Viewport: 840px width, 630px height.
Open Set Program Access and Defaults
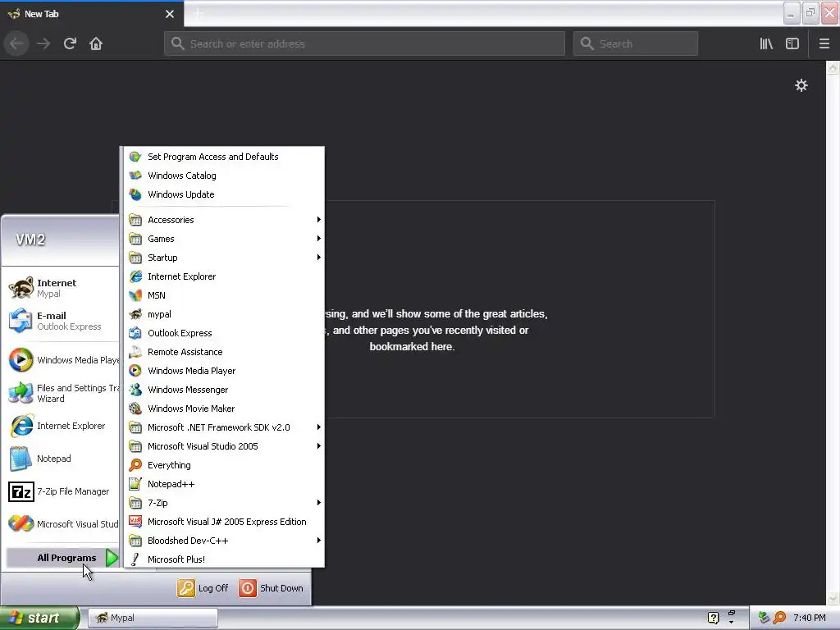224,157
